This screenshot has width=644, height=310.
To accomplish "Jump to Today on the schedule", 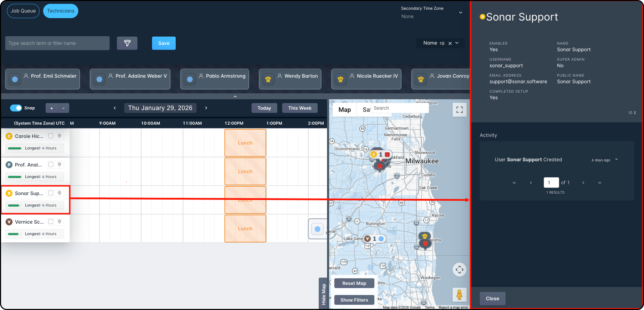I will coord(264,108).
